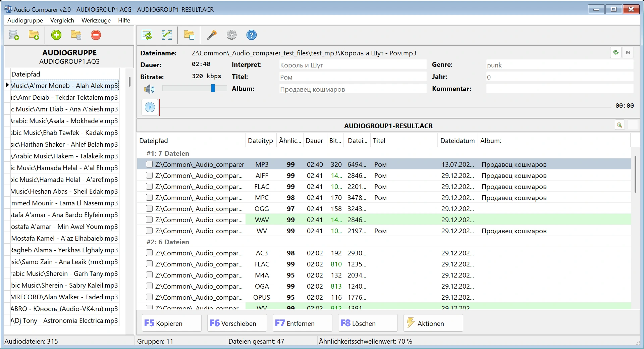The height and width of the screenshot is (349, 644).
Task: Click the Interpret input field
Action: tap(353, 65)
